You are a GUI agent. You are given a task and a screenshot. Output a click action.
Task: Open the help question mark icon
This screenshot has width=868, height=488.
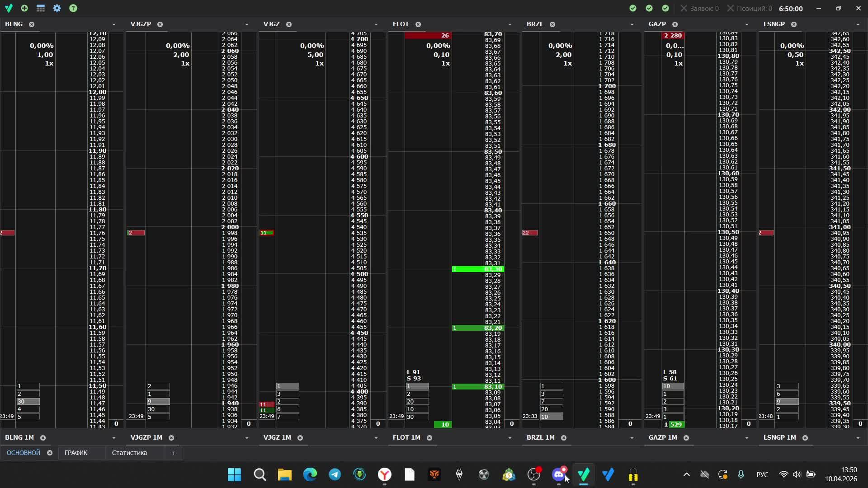(73, 8)
